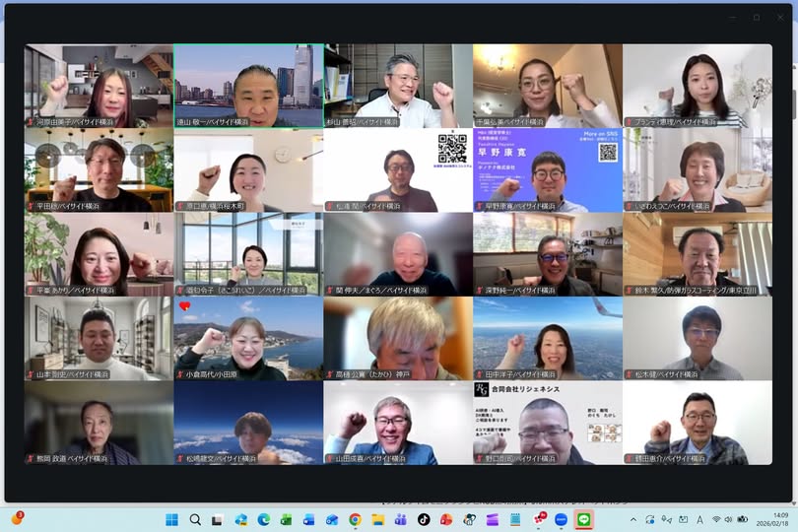Open Task View from the taskbar
Viewport: 798px width, 532px height.
218,519
